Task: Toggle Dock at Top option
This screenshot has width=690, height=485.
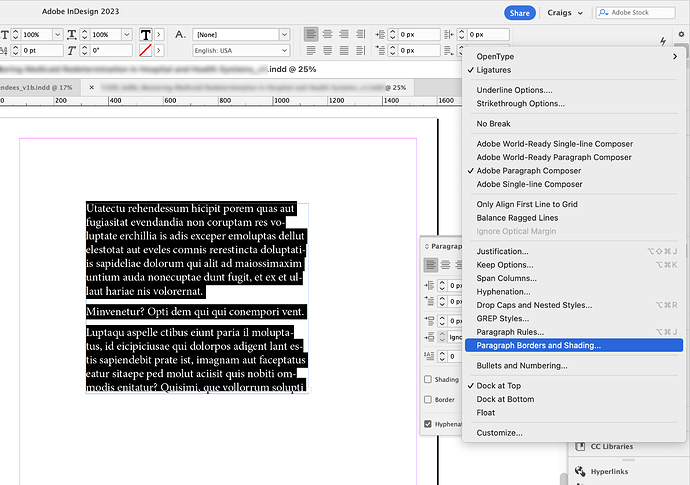Action: coord(574,386)
